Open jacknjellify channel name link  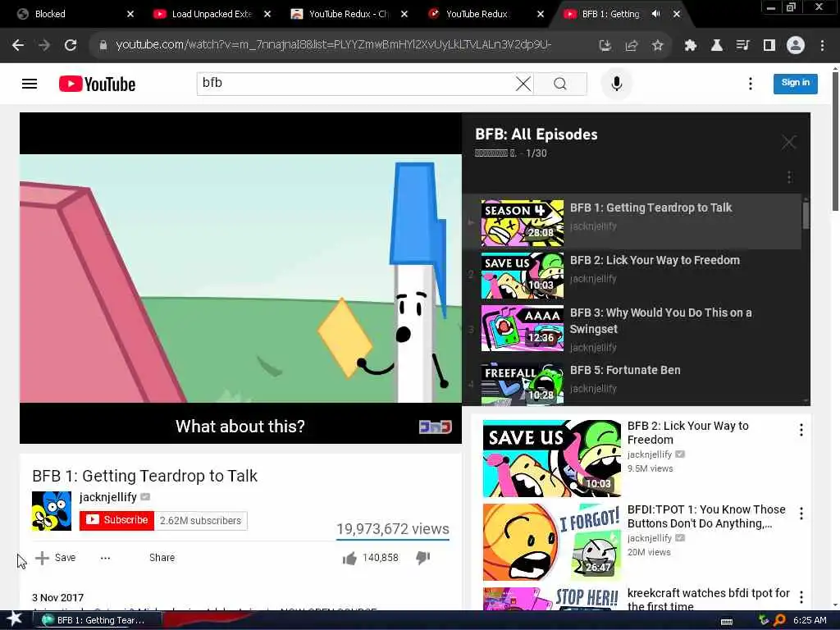[108, 497]
